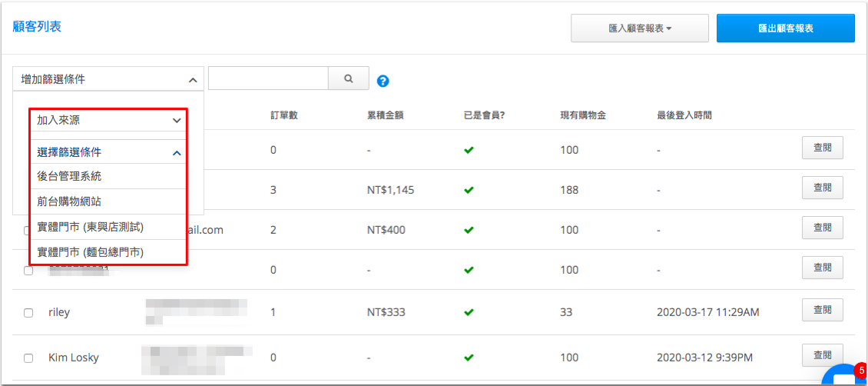Select the 實體門市 (東興店測試) option

[108, 227]
